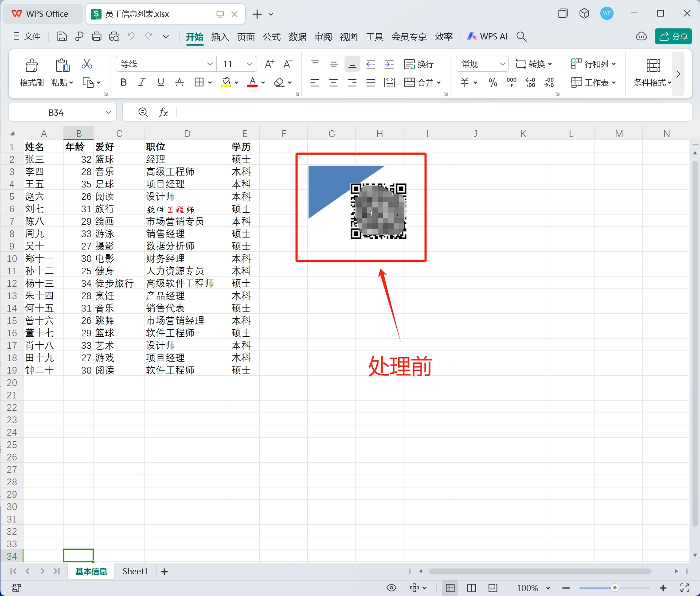Image resolution: width=700 pixels, height=596 pixels.
Task: Open Print Preview icon
Action: point(114,37)
